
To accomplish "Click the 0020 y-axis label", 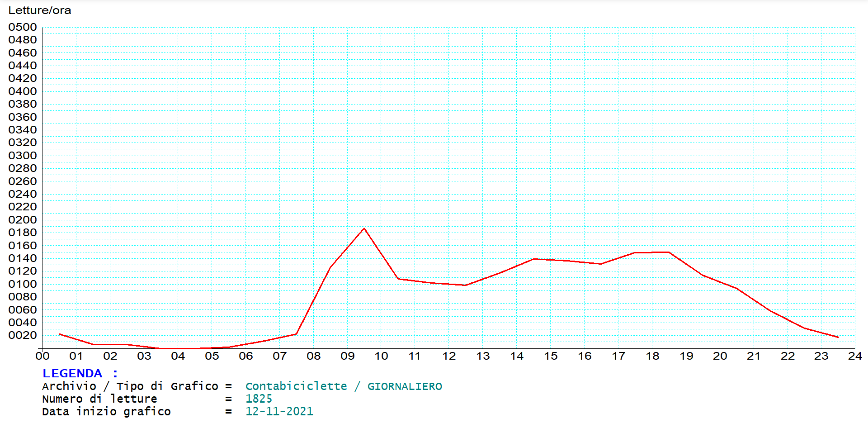I will (x=23, y=335).
